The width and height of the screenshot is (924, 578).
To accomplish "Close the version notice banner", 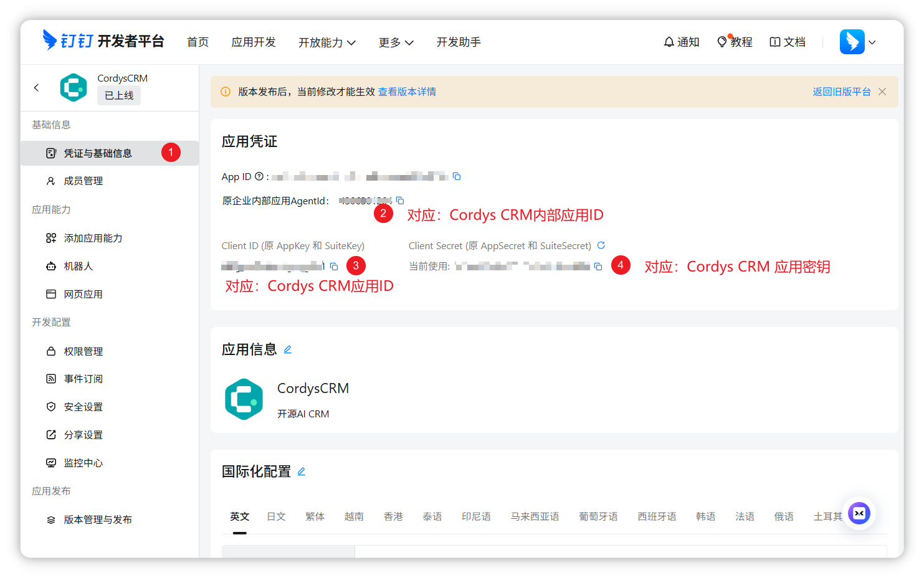I will pyautogui.click(x=882, y=92).
